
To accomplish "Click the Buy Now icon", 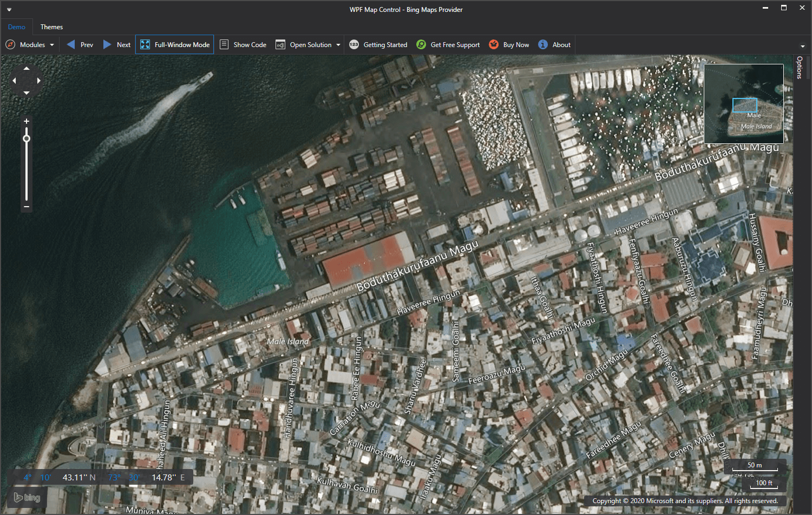I will coord(494,44).
